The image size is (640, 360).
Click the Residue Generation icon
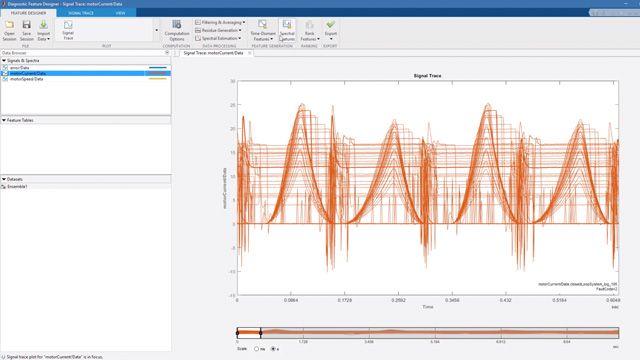(198, 30)
